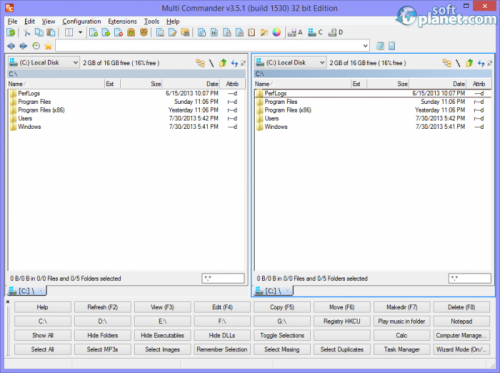
Task: Go to root in right panel
Action: [x=458, y=63]
